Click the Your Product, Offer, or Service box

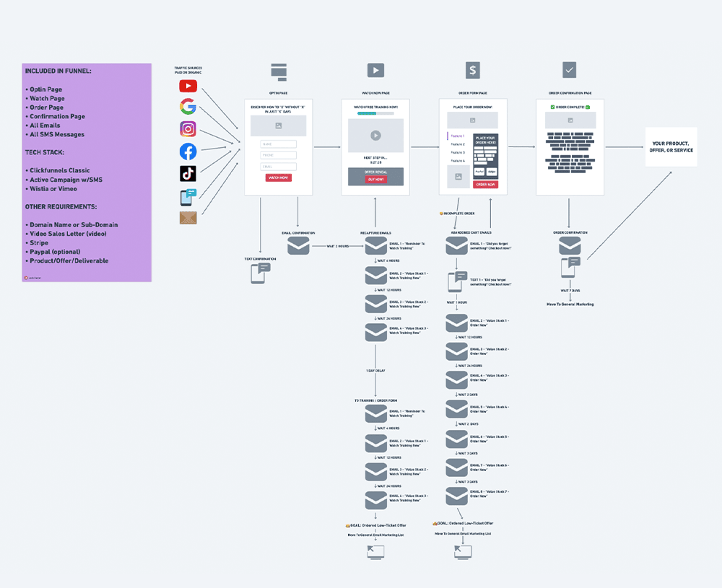[x=671, y=146]
